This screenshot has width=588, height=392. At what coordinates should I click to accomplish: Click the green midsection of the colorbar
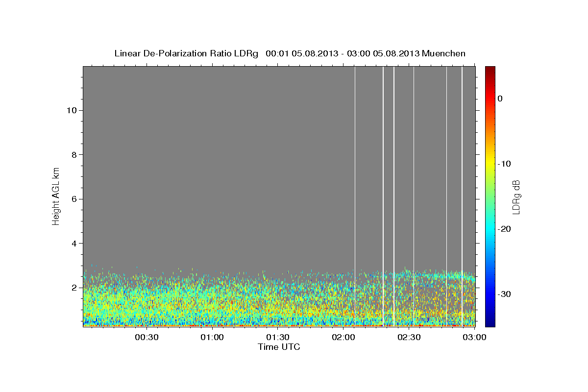490,196
